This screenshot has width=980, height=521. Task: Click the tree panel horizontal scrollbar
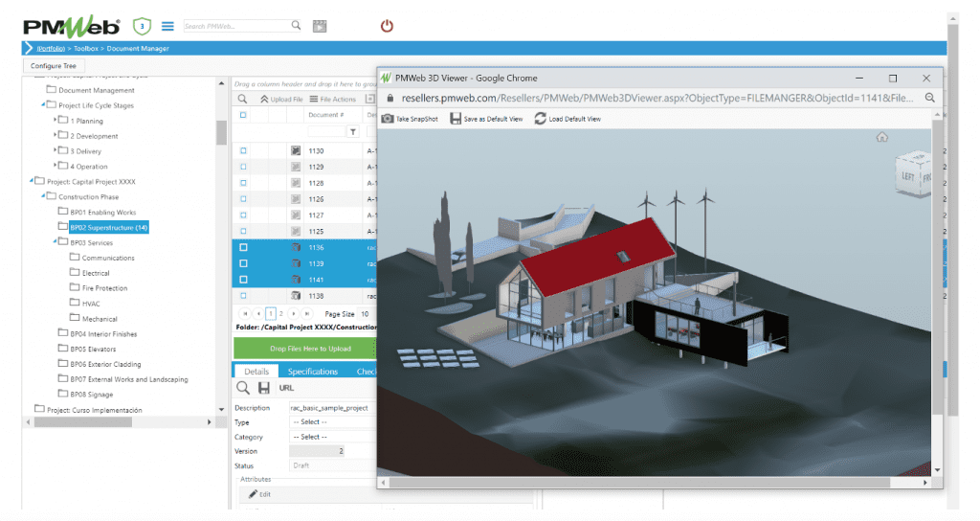pos(83,422)
